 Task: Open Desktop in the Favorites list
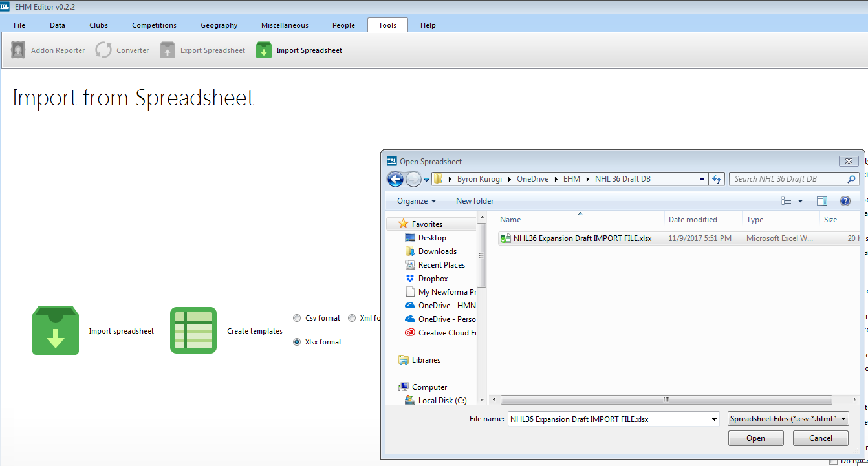pos(432,238)
